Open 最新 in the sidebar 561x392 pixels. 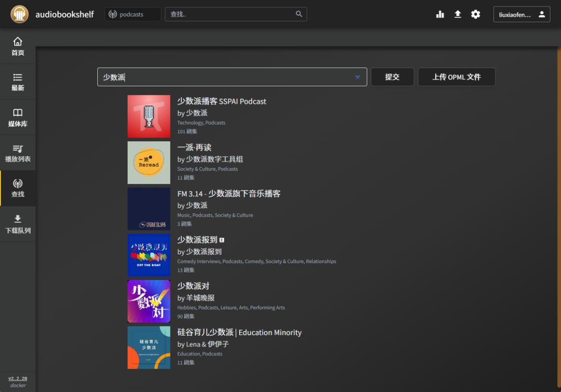18,82
